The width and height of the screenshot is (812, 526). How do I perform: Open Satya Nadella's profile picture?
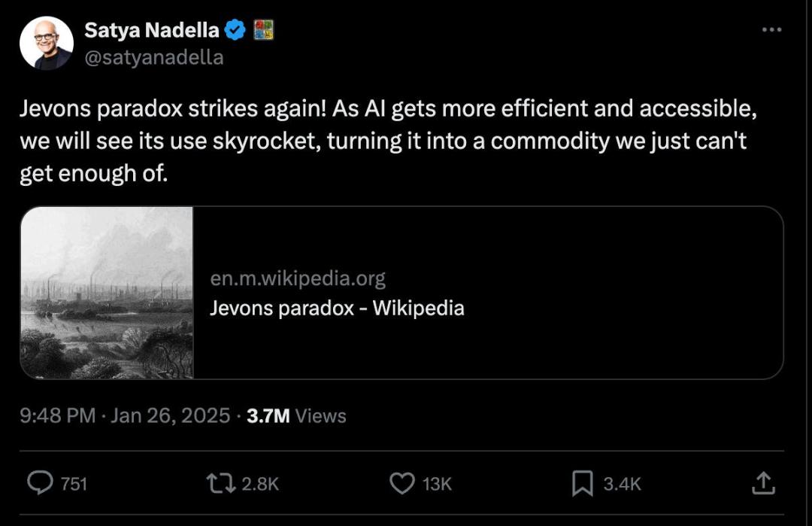point(47,44)
